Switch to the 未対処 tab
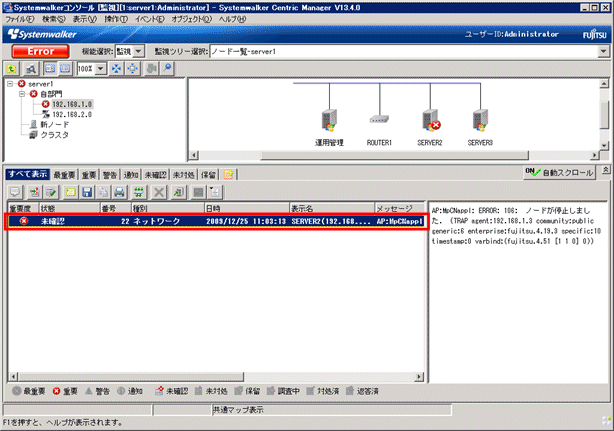This screenshot has height=431, width=614. pyautogui.click(x=184, y=175)
